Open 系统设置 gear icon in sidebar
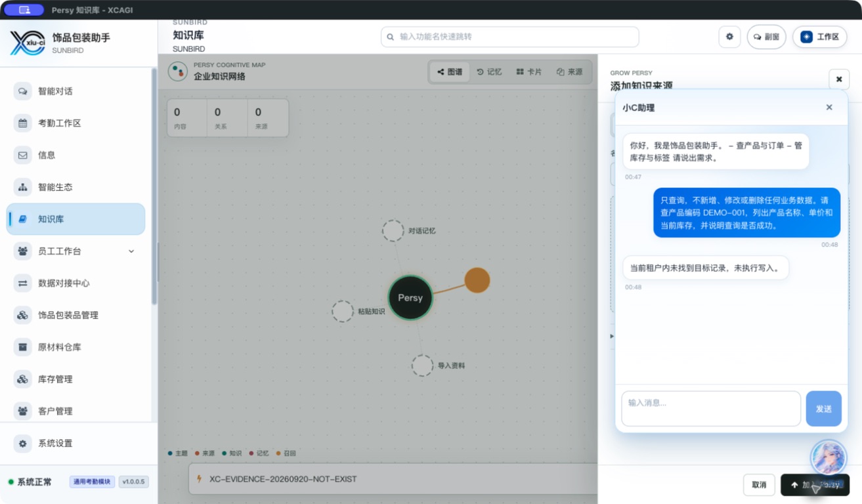This screenshot has height=504, width=862. 23,444
